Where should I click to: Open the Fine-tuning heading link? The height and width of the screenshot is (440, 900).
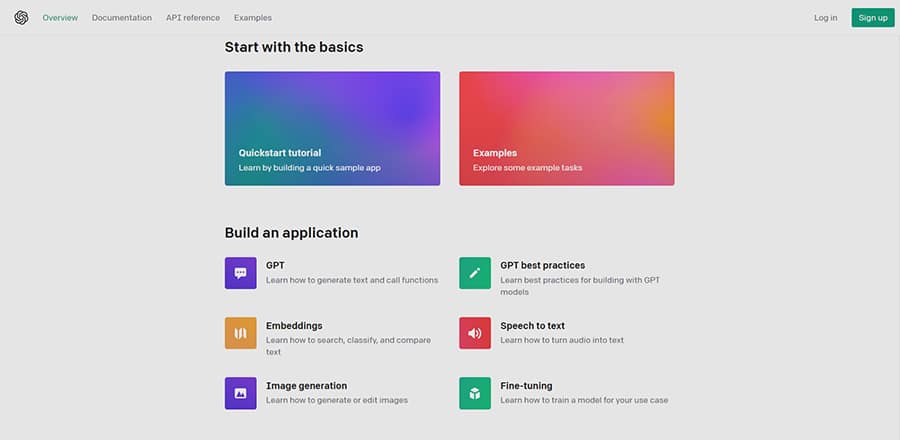[526, 385]
